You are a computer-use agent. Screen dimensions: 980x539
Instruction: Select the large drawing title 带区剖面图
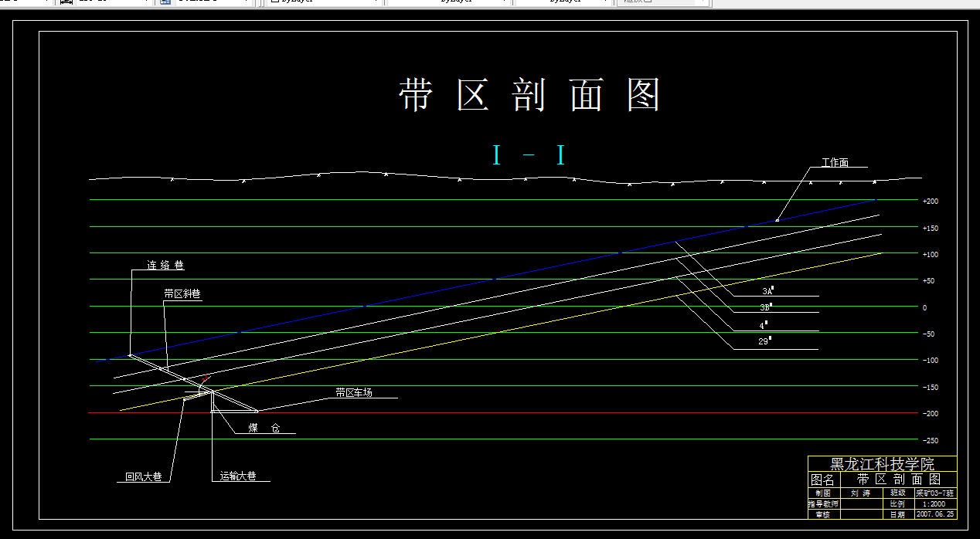click(x=530, y=96)
